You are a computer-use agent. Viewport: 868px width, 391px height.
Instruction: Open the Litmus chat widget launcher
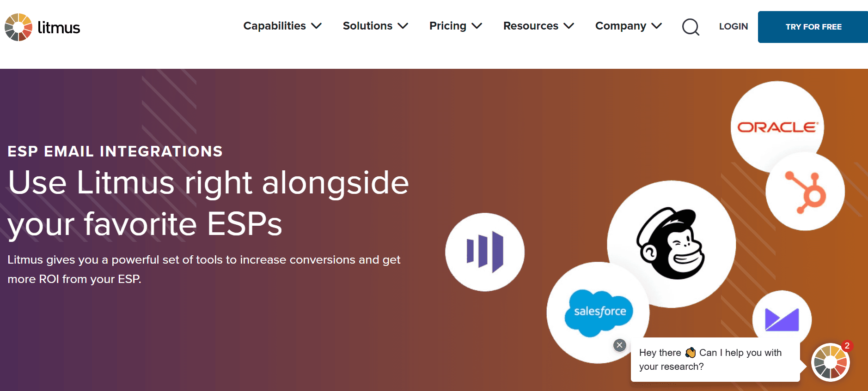830,362
